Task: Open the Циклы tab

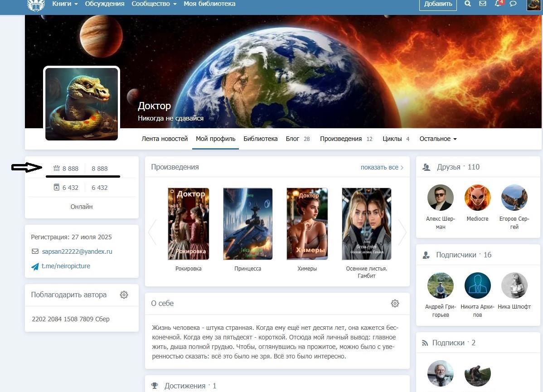Action: pyautogui.click(x=396, y=139)
